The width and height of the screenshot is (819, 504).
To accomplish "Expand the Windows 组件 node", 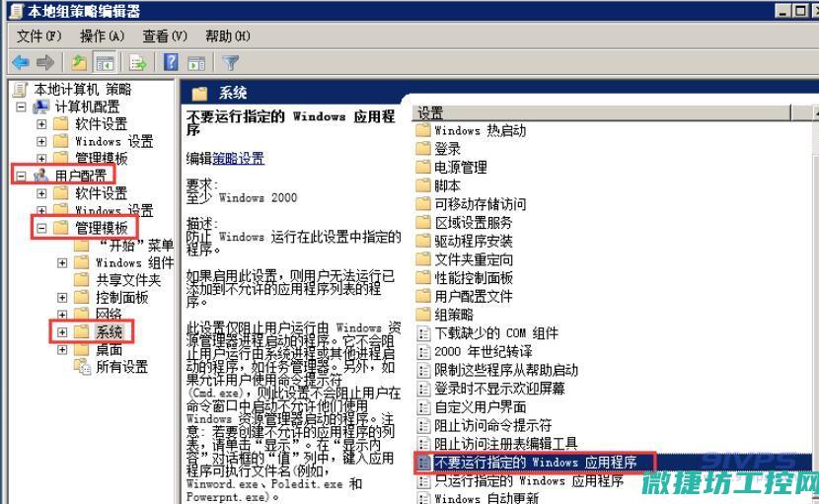I will 61,262.
